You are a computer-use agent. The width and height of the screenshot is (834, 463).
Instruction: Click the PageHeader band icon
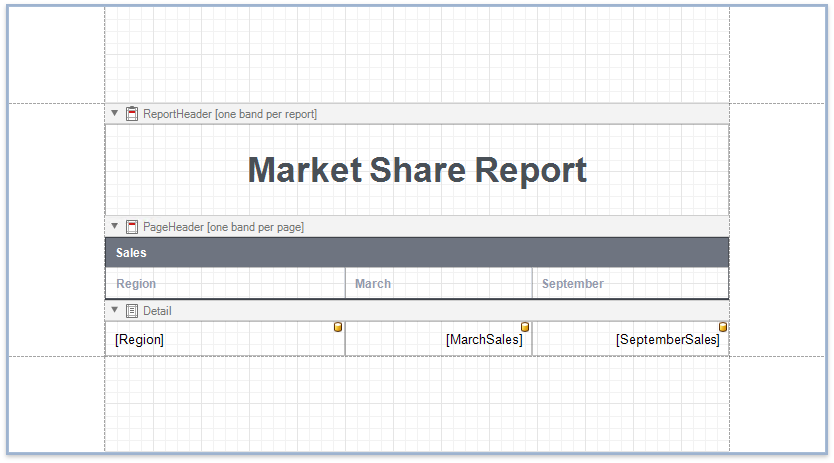coord(132,227)
